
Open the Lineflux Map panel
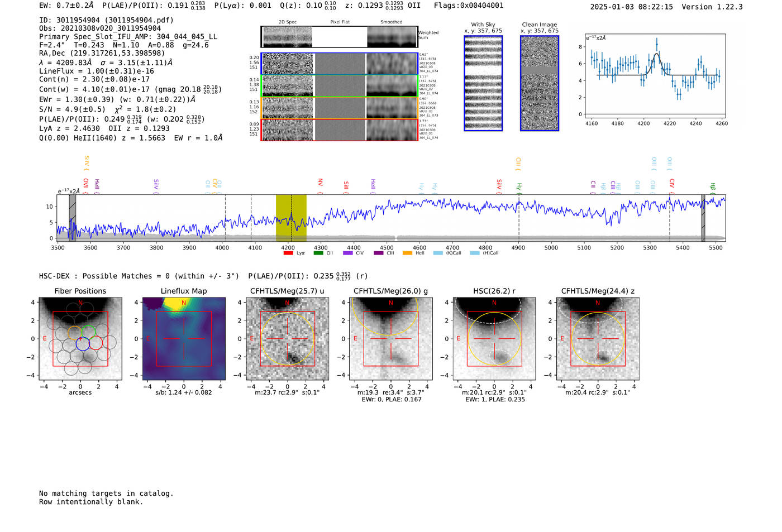(x=184, y=339)
